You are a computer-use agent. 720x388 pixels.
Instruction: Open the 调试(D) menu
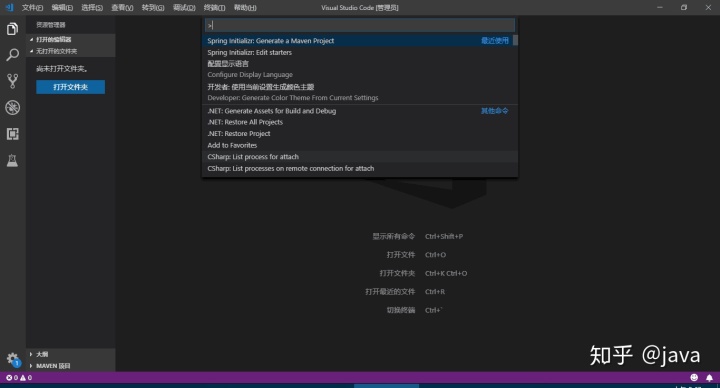pos(184,7)
